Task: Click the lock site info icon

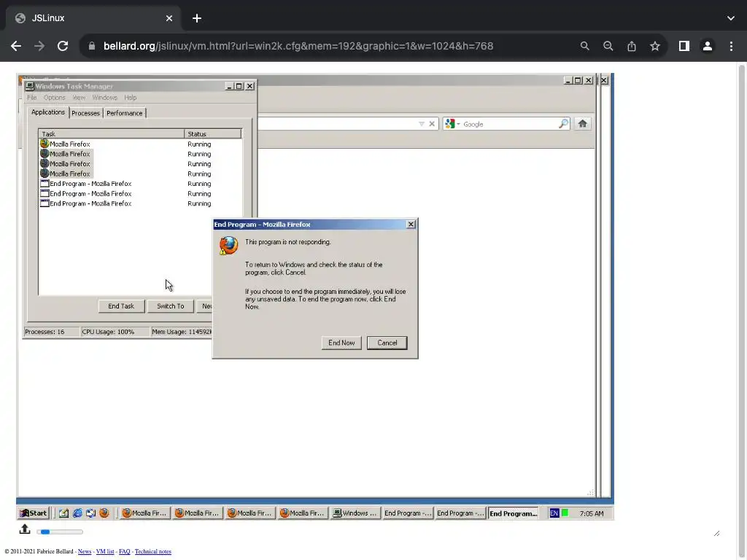Action: point(91,46)
